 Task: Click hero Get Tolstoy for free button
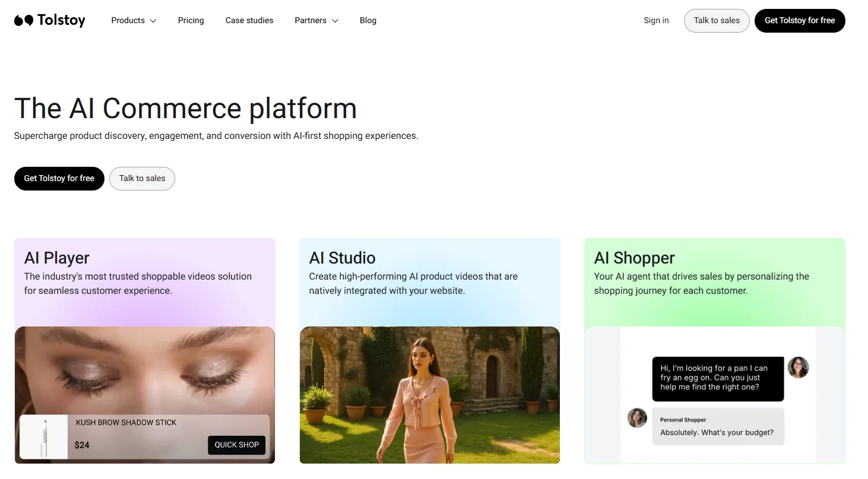pyautogui.click(x=59, y=178)
